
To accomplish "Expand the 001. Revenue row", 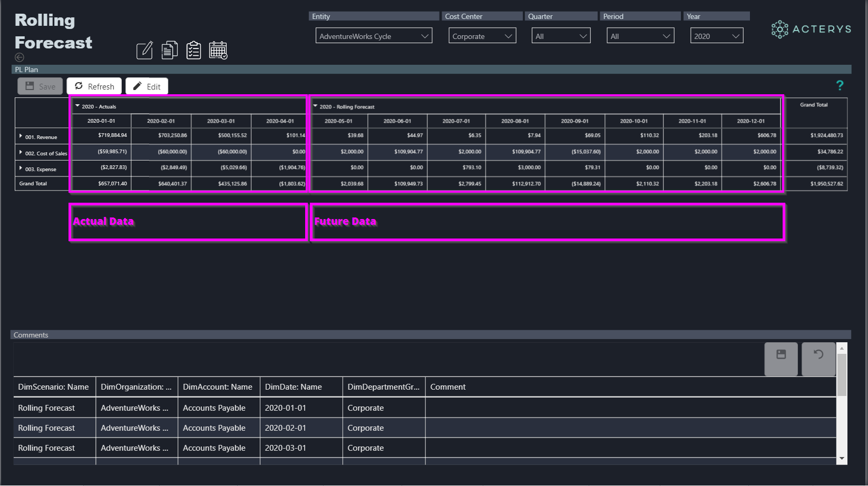I will click(21, 136).
